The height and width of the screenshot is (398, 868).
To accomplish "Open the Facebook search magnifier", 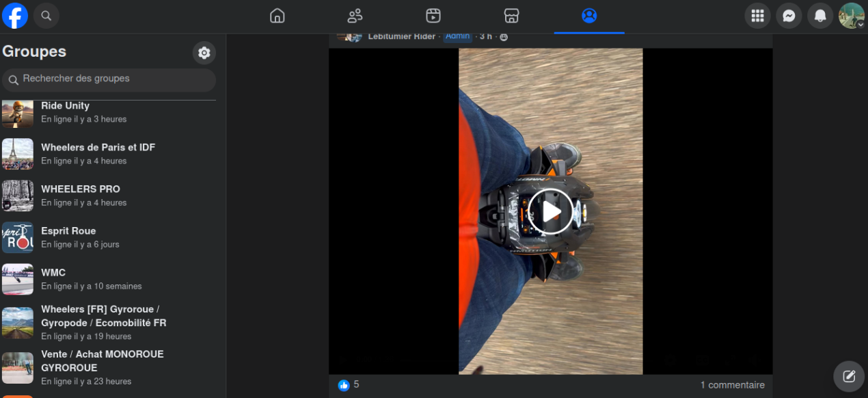I will 46,16.
